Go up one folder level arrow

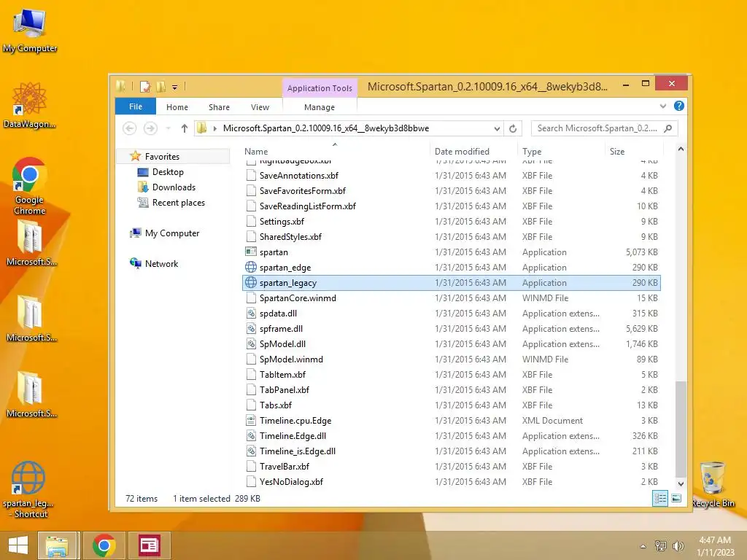(185, 128)
